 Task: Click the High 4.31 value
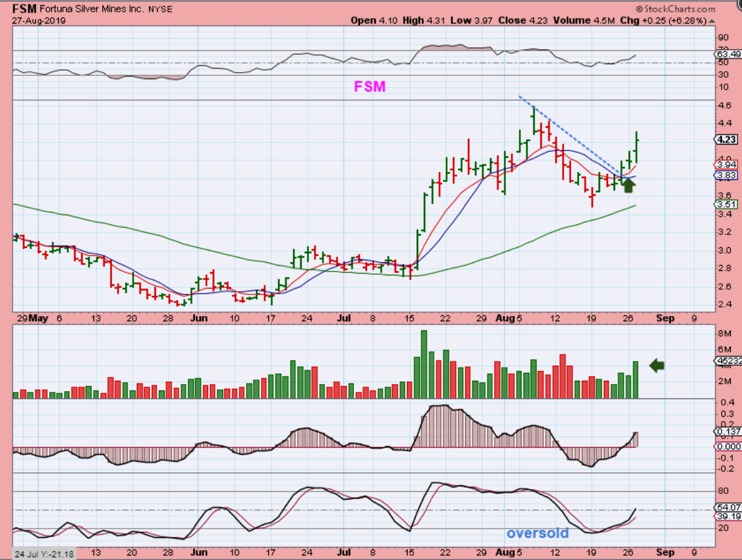424,20
